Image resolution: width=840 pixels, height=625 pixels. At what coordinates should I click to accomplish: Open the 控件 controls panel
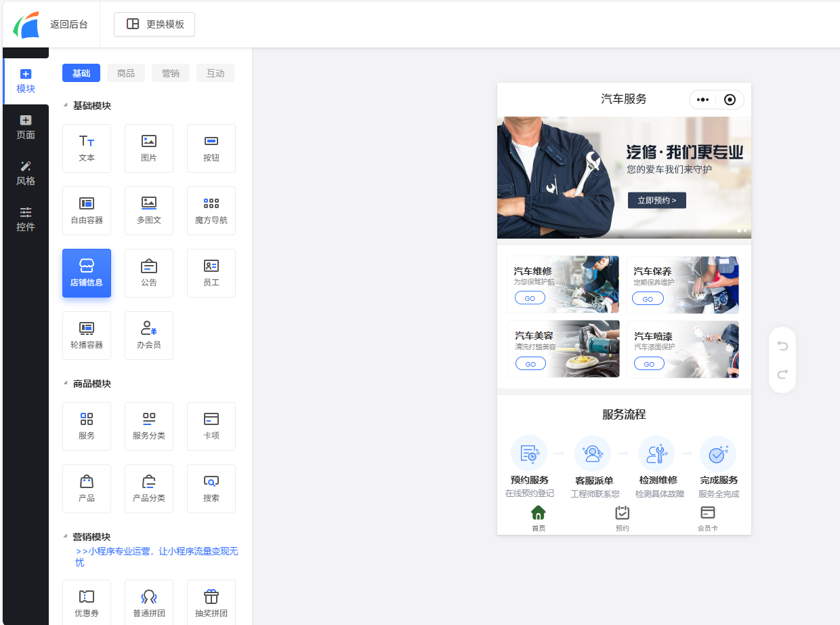tap(26, 220)
